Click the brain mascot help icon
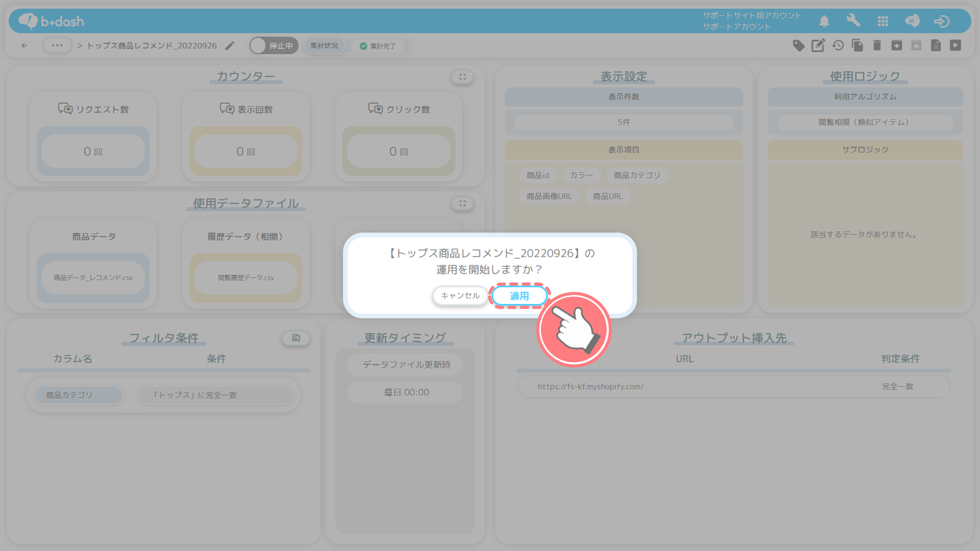The image size is (980, 551). pos(912,21)
